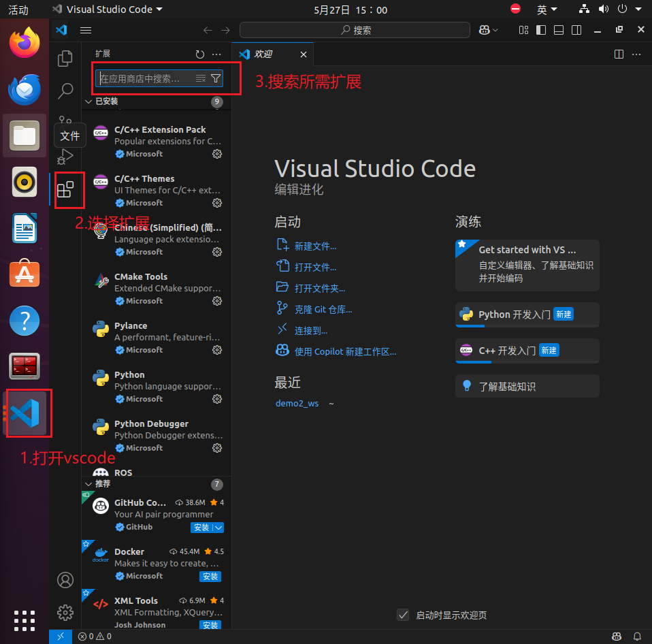
Task: Switch to the Welcome tab
Action: (x=263, y=54)
